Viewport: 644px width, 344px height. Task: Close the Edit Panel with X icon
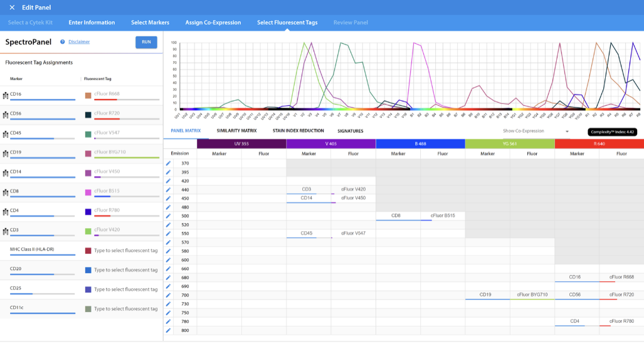[x=12, y=8]
